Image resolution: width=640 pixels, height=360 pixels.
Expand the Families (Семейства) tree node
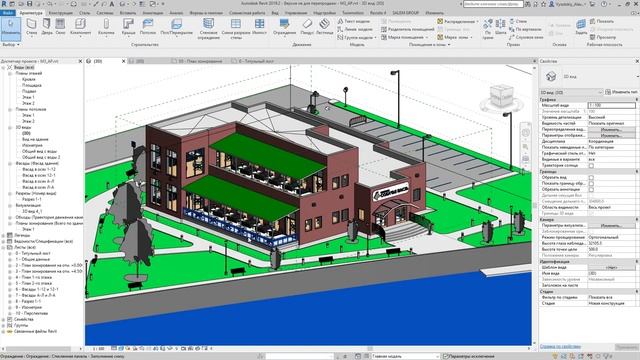click(x=3, y=320)
